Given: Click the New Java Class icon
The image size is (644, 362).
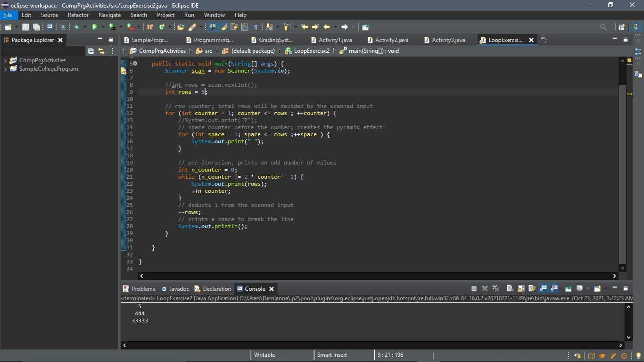Looking at the screenshot, I should pos(162,27).
